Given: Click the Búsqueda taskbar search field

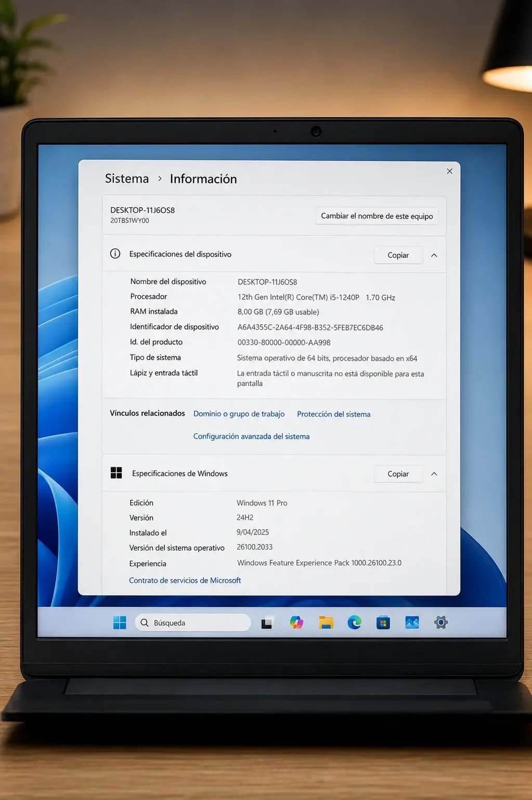Looking at the screenshot, I should 193,623.
